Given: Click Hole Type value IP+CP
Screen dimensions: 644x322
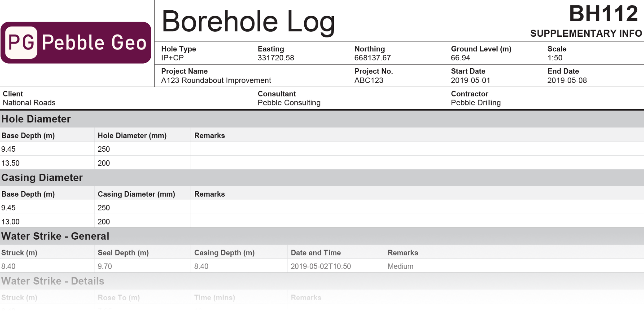Looking at the screenshot, I should [x=172, y=58].
